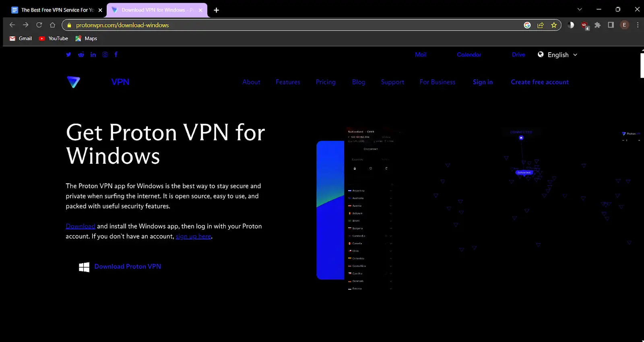The width and height of the screenshot is (644, 342).
Task: Open Proton's Facebook page icon
Action: pyautogui.click(x=116, y=55)
